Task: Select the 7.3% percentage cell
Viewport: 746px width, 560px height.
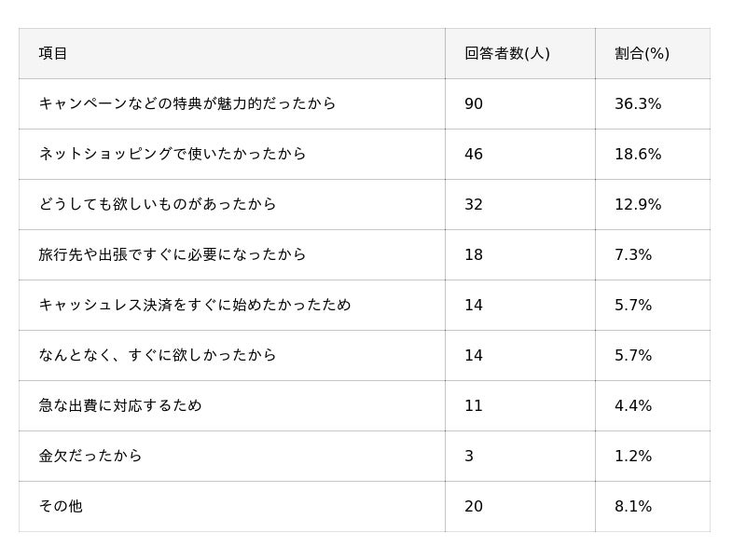Action: coord(633,255)
